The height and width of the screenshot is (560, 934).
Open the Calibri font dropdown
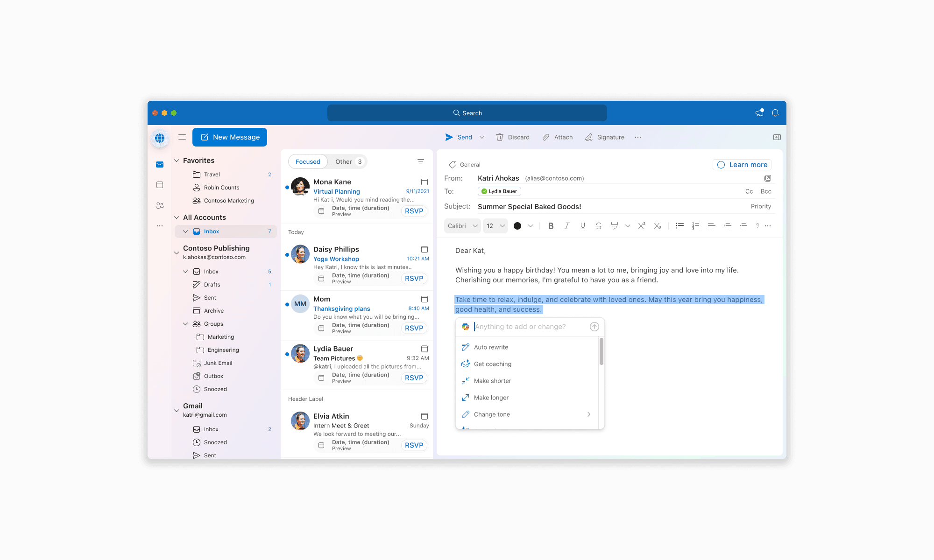coord(462,226)
